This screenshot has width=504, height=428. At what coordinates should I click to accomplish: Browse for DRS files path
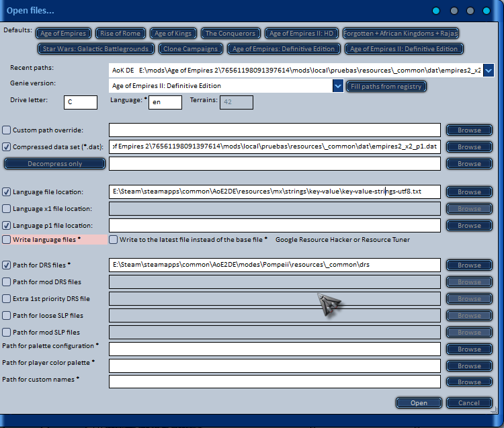tap(469, 265)
